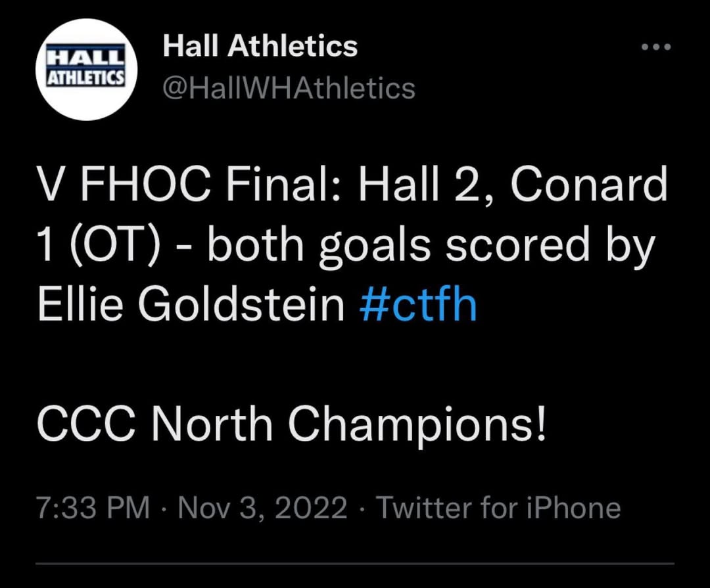
Task: Tap the Hall Athletics profile avatar
Action: click(x=87, y=70)
